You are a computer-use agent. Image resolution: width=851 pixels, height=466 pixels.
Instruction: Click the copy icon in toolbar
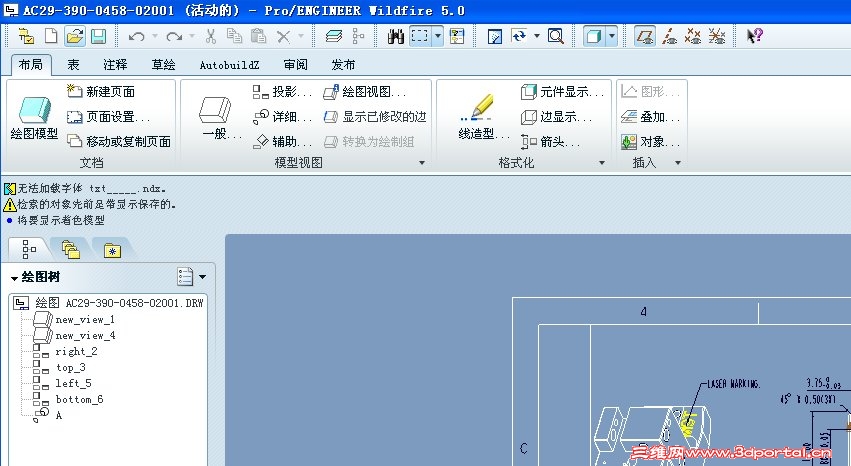(x=234, y=36)
